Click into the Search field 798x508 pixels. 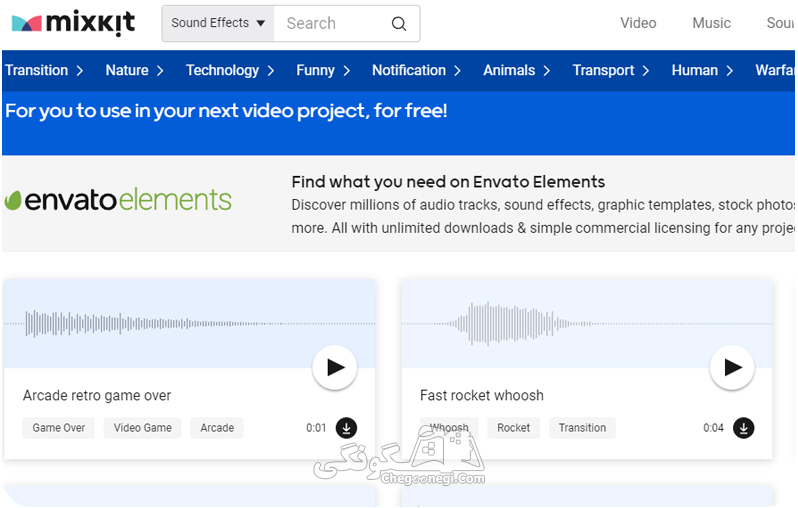(x=333, y=23)
